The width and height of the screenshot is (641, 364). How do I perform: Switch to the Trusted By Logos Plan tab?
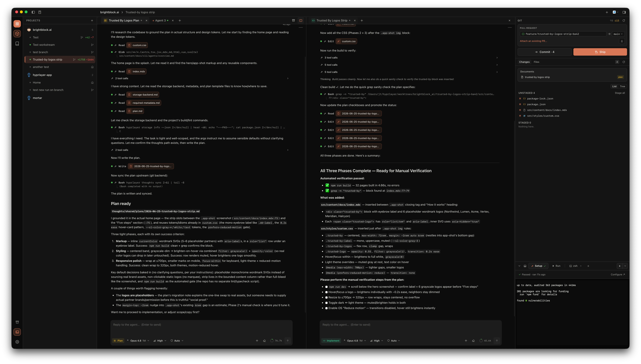(x=124, y=21)
